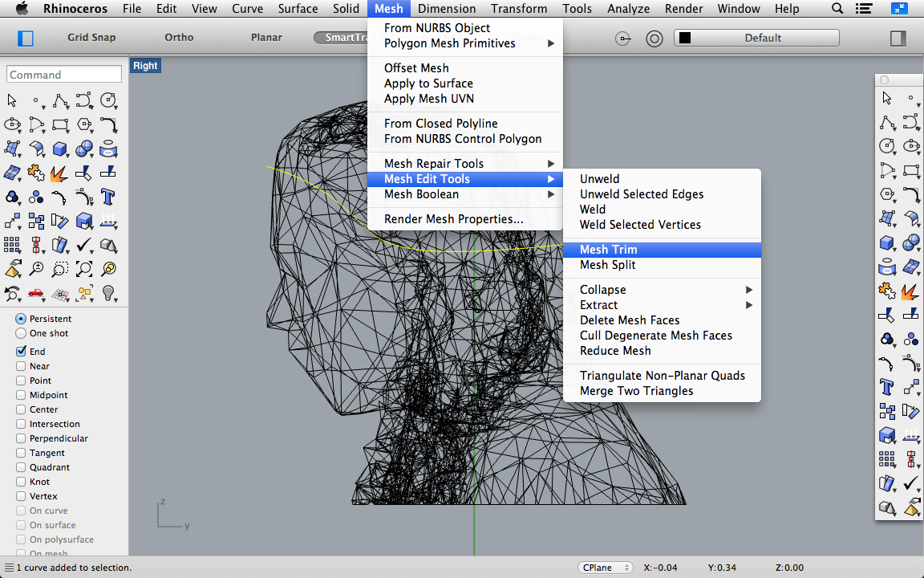Image resolution: width=924 pixels, height=578 pixels.
Task: Expand the Collapse submenu
Action: pyautogui.click(x=662, y=290)
